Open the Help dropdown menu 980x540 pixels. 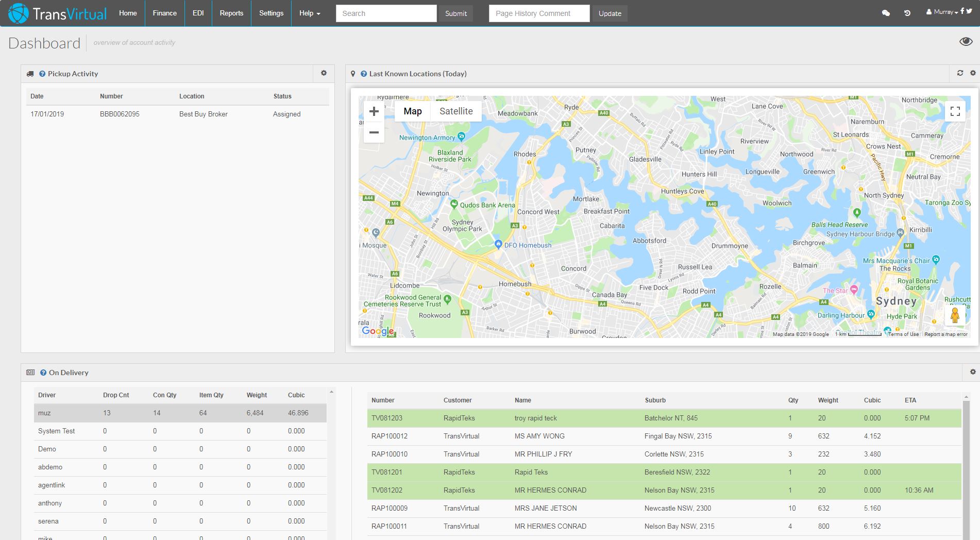[x=309, y=13]
